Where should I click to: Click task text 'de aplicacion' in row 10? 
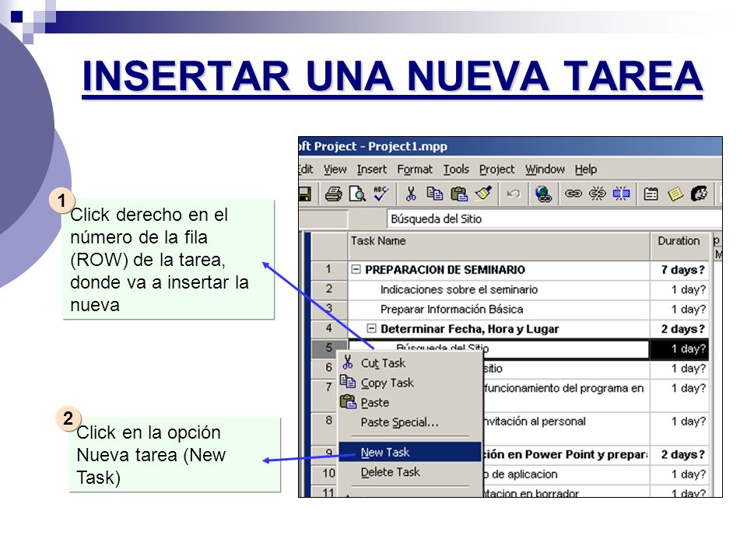[x=524, y=474]
